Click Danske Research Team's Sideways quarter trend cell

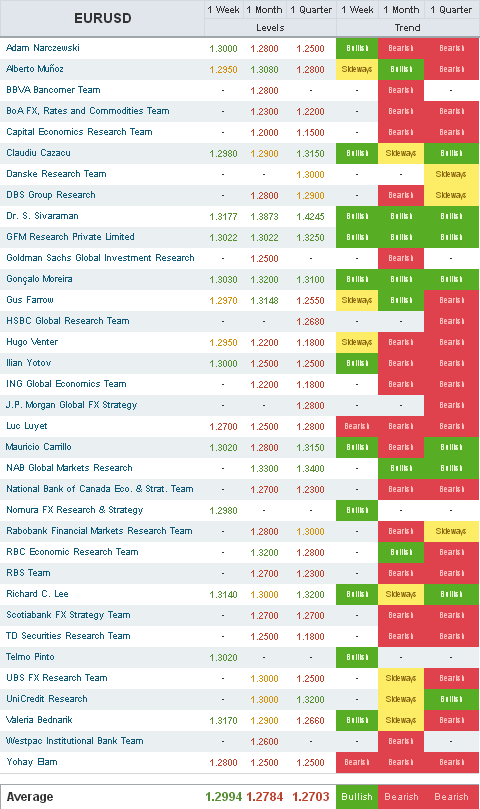click(451, 174)
